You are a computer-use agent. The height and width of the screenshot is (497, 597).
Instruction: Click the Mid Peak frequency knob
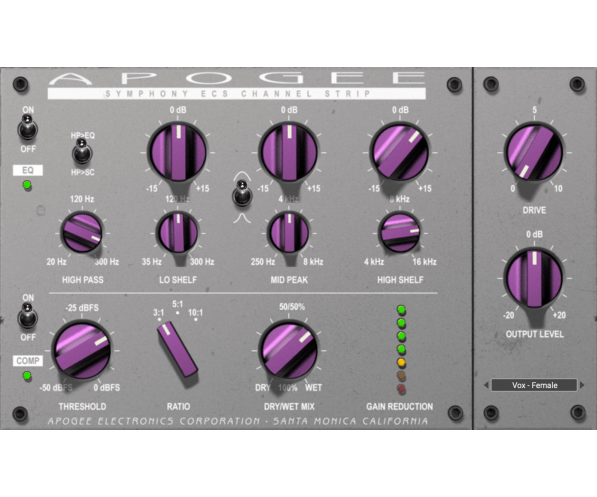289,233
